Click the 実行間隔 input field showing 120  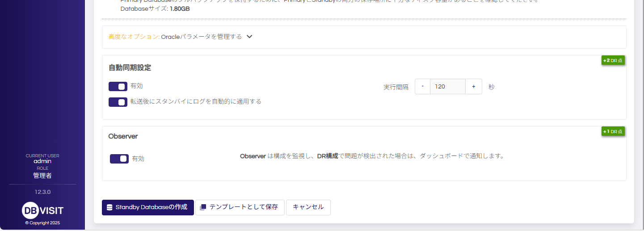448,86
